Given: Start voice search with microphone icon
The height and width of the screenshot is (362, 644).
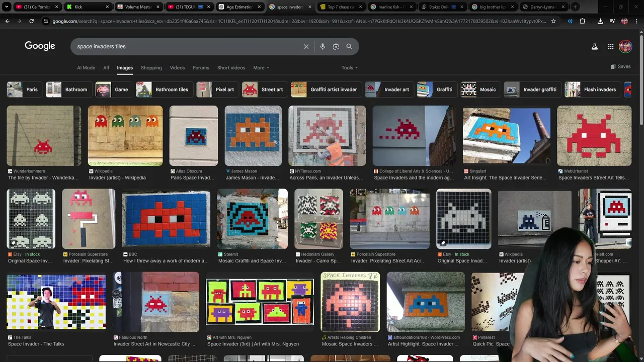Looking at the screenshot, I should (x=323, y=46).
